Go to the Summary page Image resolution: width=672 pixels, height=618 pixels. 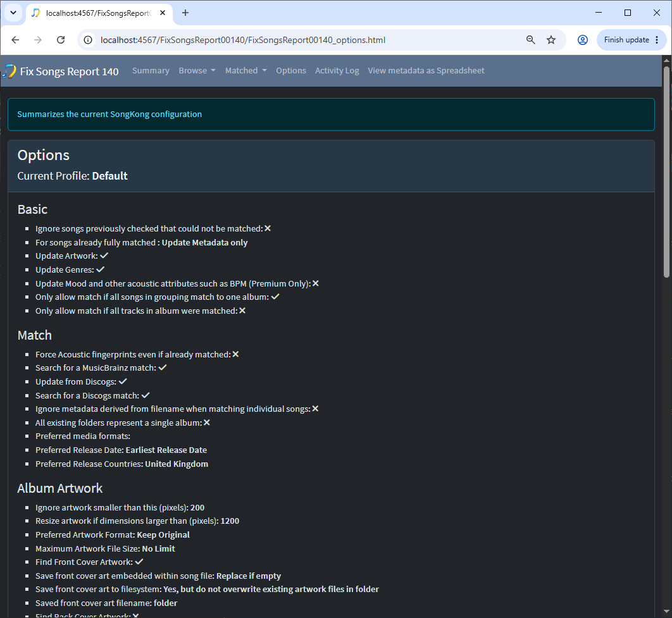[151, 71]
